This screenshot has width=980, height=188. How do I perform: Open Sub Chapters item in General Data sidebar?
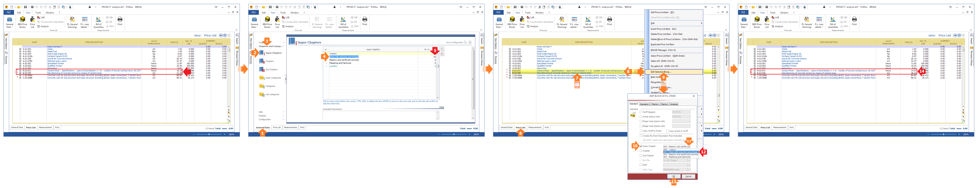pos(269,69)
